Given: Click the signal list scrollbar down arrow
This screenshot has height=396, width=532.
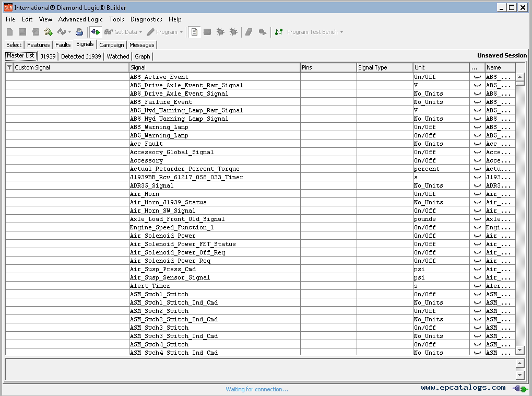Looking at the screenshot, I should point(519,350).
